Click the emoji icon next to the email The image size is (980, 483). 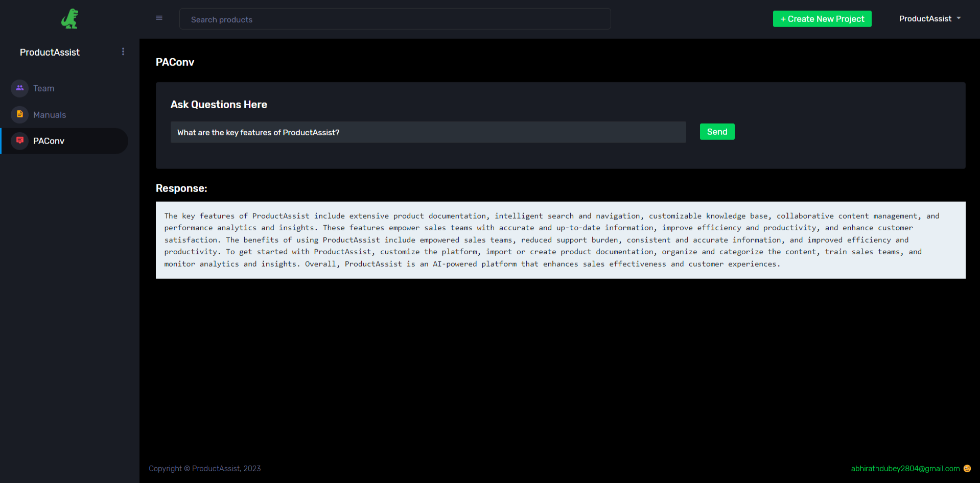[967, 468]
